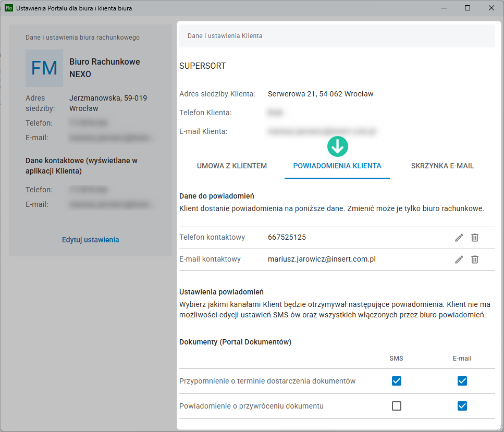Enable SMS for Powiadomienie o przywróceniu dokumentu
Image resolution: width=504 pixels, height=432 pixels.
[397, 406]
